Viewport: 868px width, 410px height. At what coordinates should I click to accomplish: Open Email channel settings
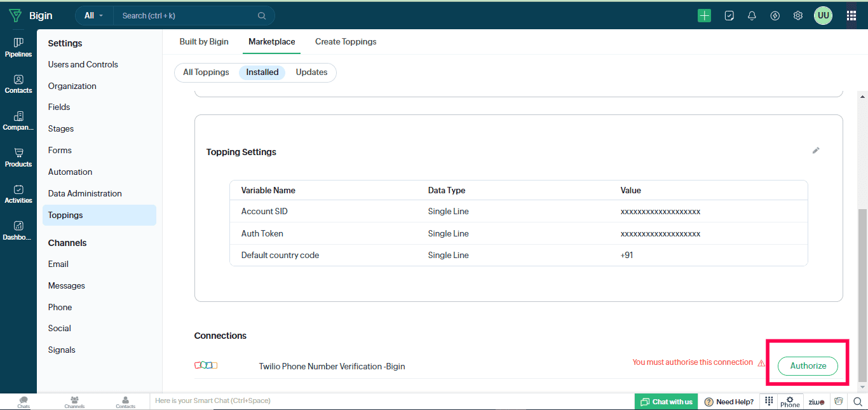(58, 264)
